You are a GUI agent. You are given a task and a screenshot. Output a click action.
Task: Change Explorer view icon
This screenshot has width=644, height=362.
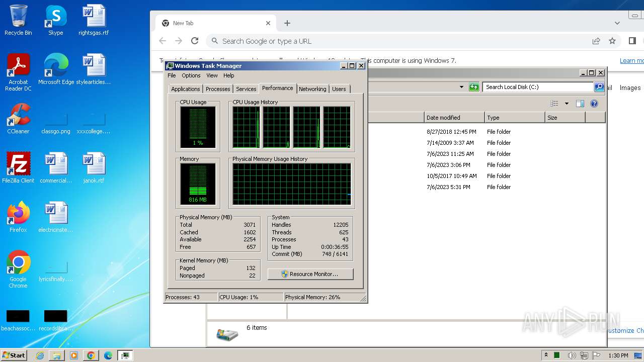click(x=554, y=104)
